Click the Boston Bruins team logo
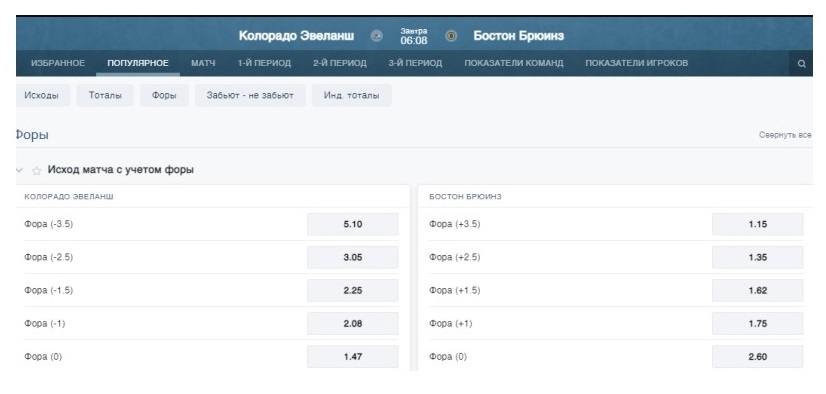This screenshot has width=826, height=394. tap(451, 36)
